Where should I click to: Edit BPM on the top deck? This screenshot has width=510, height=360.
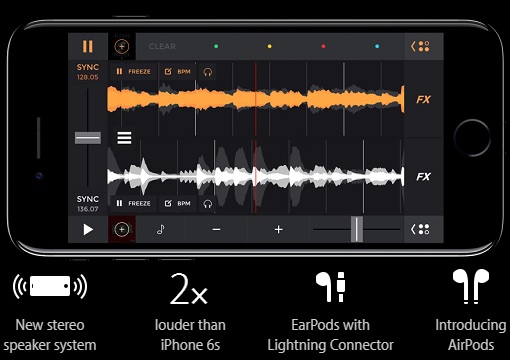pos(177,71)
